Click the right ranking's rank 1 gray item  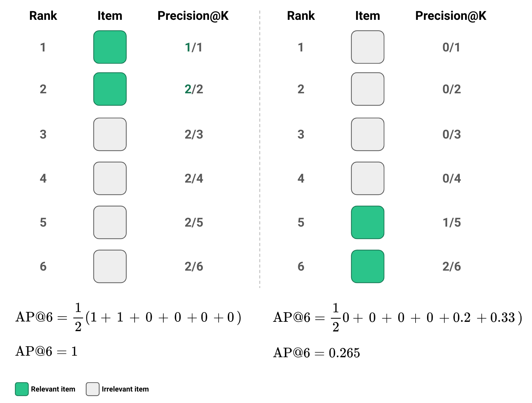coord(368,47)
